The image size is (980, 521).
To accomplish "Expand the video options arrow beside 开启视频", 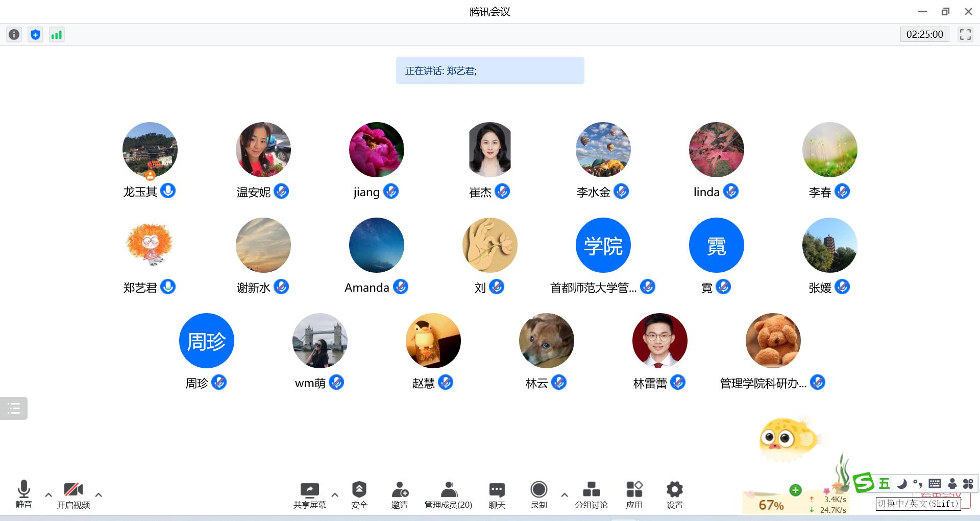I will 99,494.
